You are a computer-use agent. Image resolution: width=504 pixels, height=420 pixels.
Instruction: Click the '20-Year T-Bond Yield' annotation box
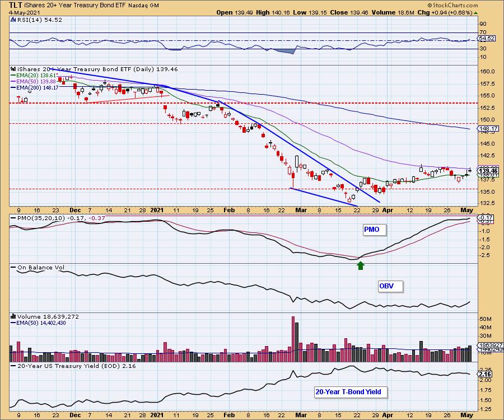click(351, 392)
